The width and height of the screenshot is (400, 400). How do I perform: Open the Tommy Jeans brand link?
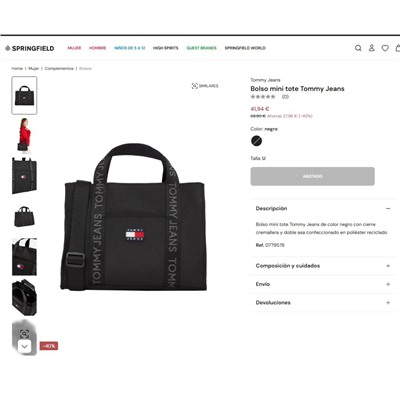265,80
